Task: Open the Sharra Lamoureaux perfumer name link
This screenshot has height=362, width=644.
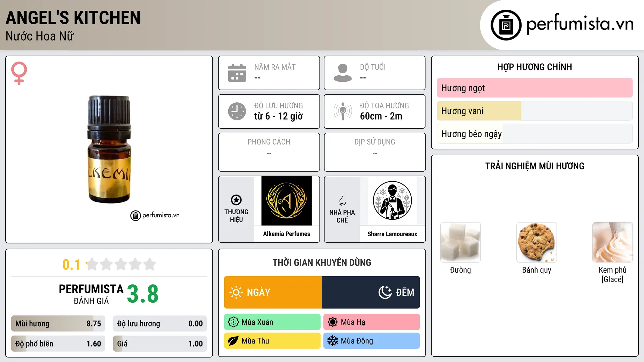Action: click(x=392, y=234)
